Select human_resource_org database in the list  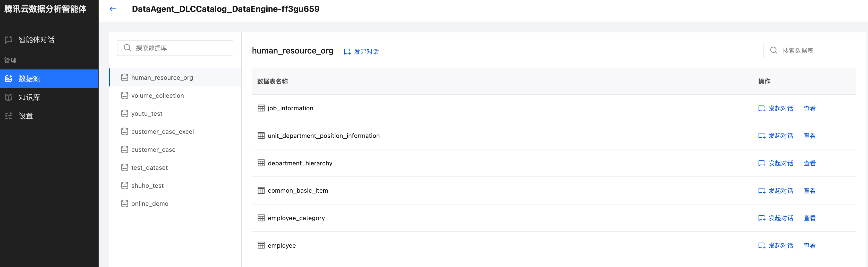coord(175,77)
